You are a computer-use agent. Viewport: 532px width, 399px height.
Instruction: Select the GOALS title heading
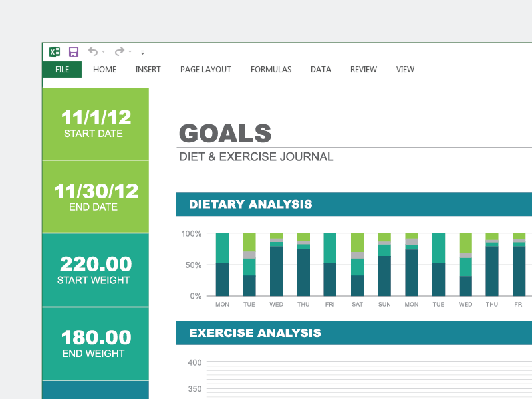point(225,134)
